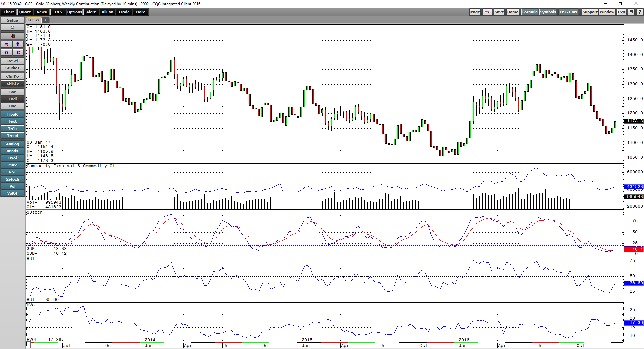Select the Cndl candlestick chart type

(x=12, y=99)
